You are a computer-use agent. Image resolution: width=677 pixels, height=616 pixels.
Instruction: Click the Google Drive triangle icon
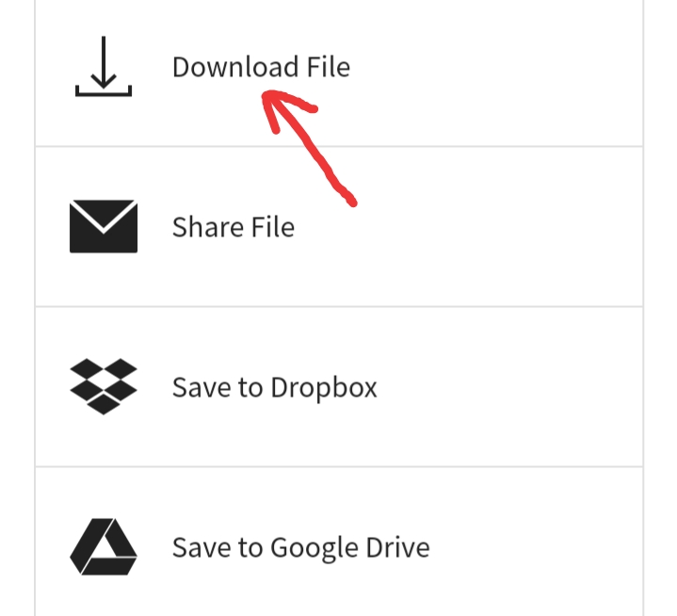[104, 547]
